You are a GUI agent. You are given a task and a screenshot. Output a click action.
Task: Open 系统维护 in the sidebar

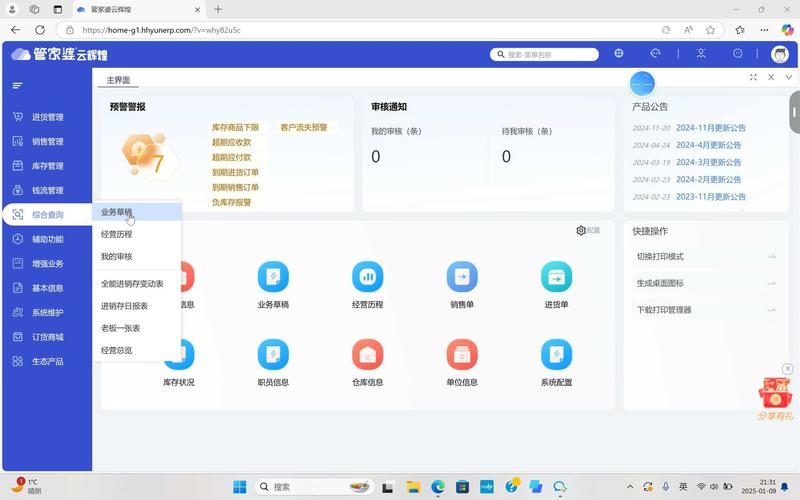coord(47,313)
